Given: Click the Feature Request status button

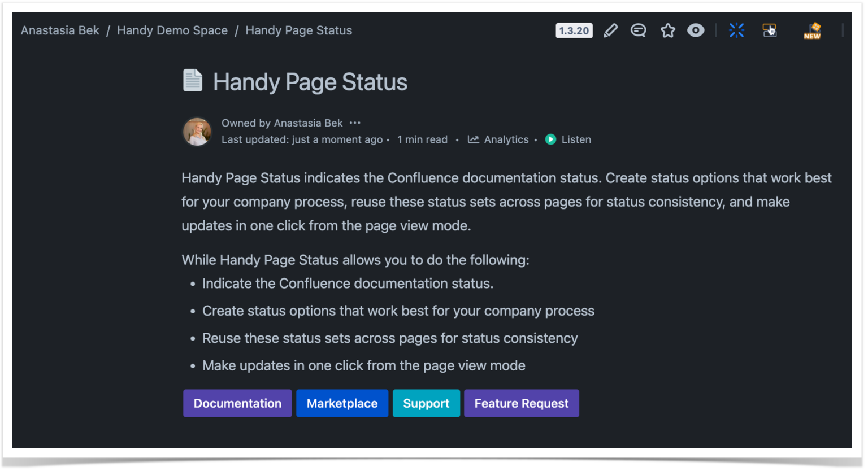Looking at the screenshot, I should coord(521,403).
